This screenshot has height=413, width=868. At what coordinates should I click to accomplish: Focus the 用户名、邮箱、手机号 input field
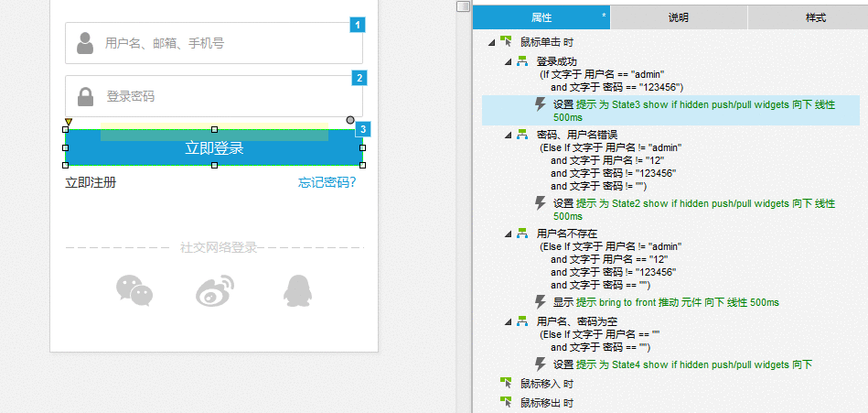[214, 43]
